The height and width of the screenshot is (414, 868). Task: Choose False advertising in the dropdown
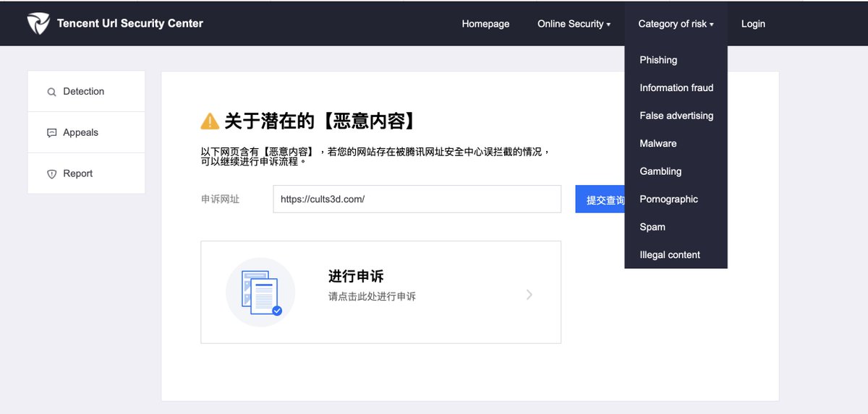pos(676,116)
